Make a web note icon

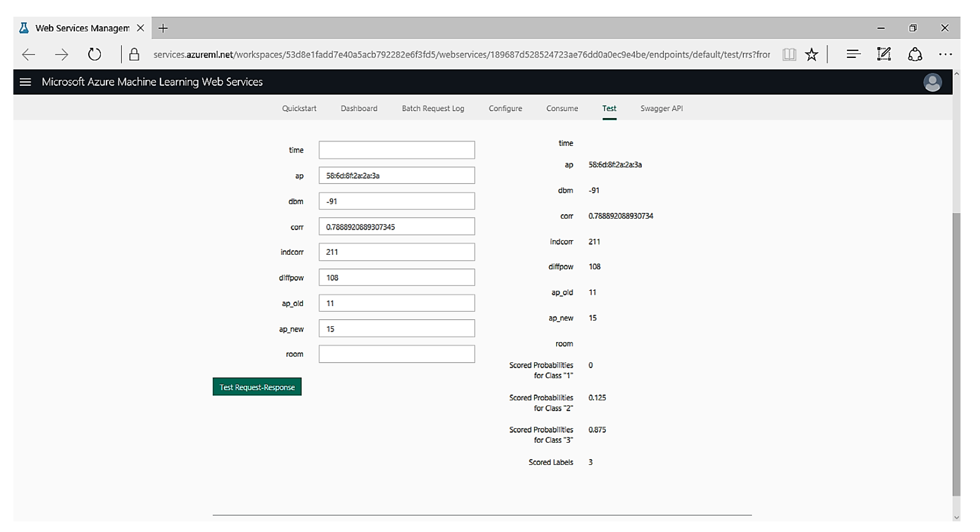[884, 54]
